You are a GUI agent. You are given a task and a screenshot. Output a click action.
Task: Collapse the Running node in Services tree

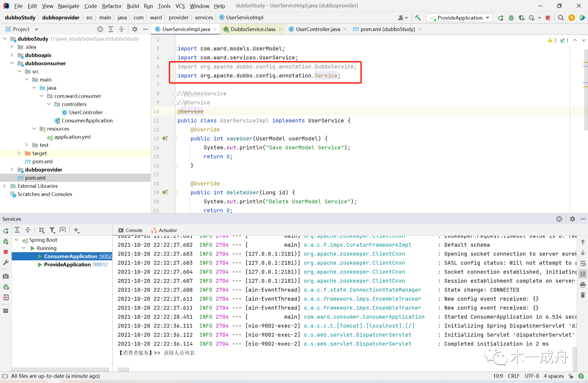[x=24, y=248]
